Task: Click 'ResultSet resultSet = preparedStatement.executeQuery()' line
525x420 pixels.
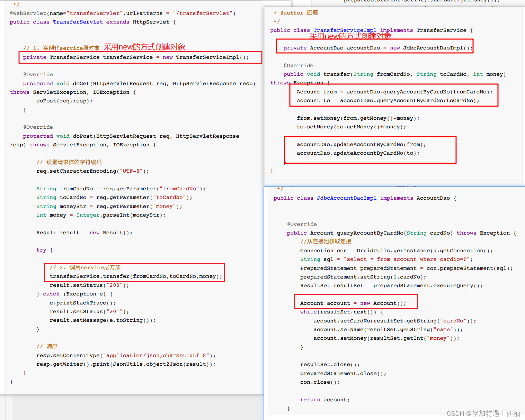Action: (x=391, y=285)
